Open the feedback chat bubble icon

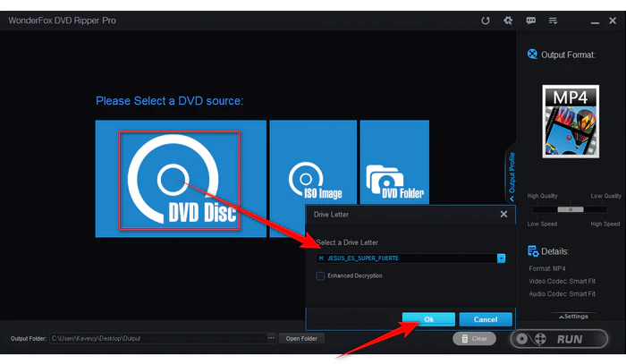[530, 21]
